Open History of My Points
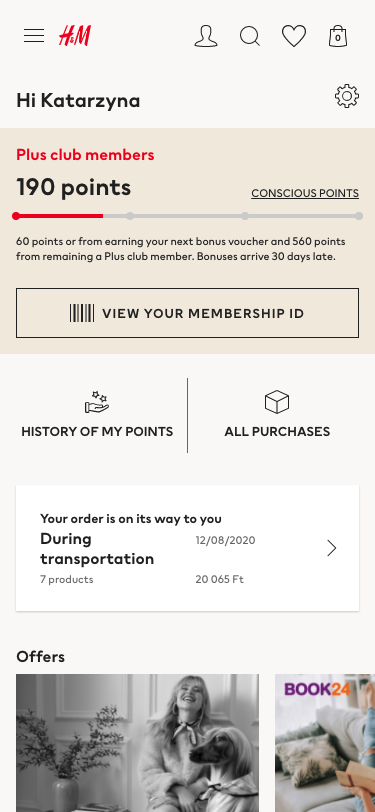The height and width of the screenshot is (812, 375). pyautogui.click(x=97, y=415)
